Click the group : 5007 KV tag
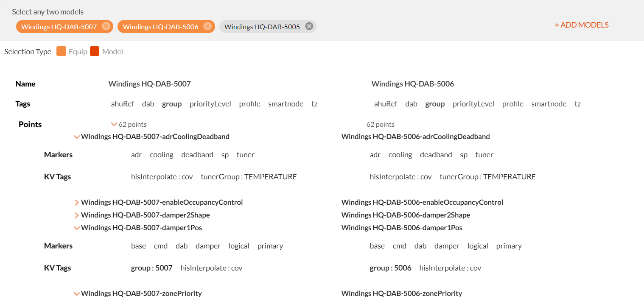This screenshot has width=644, height=304. click(x=151, y=268)
